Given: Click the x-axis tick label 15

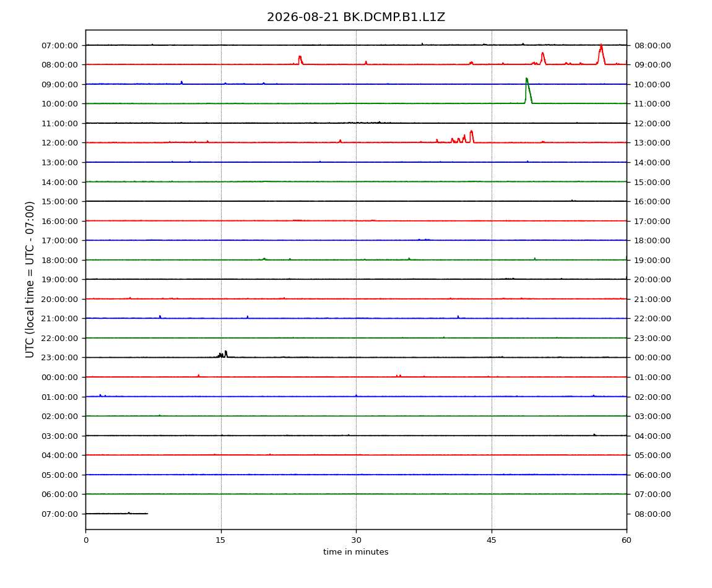Looking at the screenshot, I should 220,540.
